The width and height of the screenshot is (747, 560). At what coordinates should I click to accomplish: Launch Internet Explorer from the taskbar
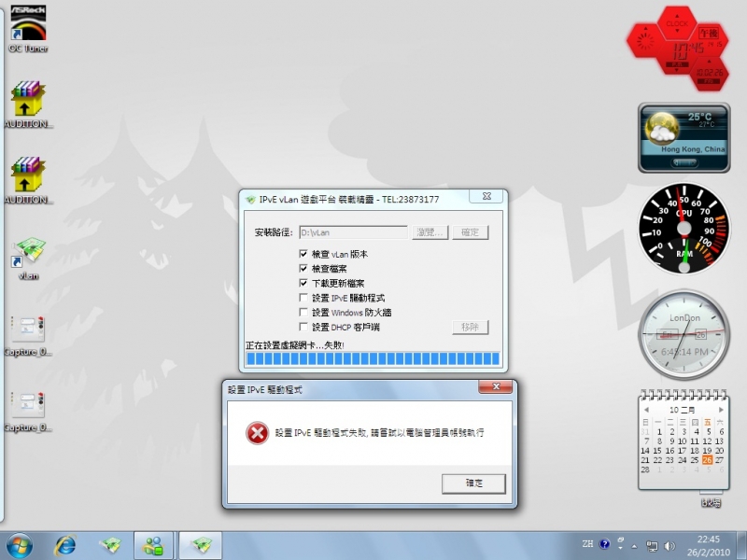pyautogui.click(x=65, y=546)
